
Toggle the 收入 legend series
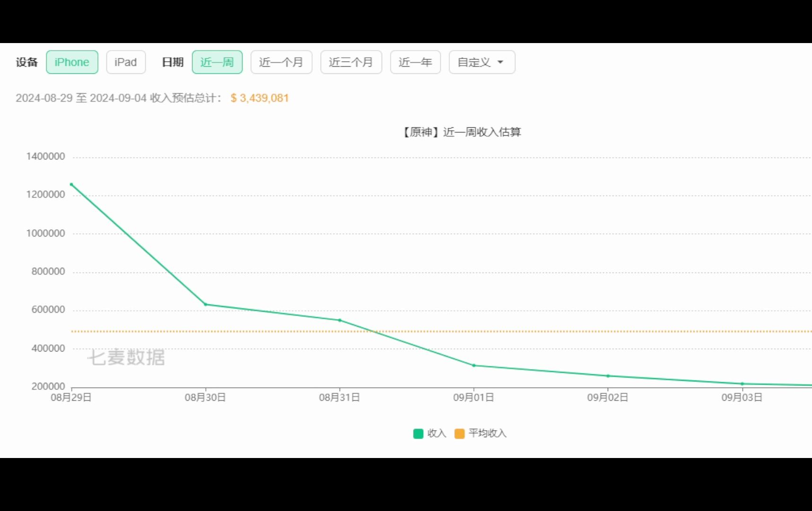430,433
